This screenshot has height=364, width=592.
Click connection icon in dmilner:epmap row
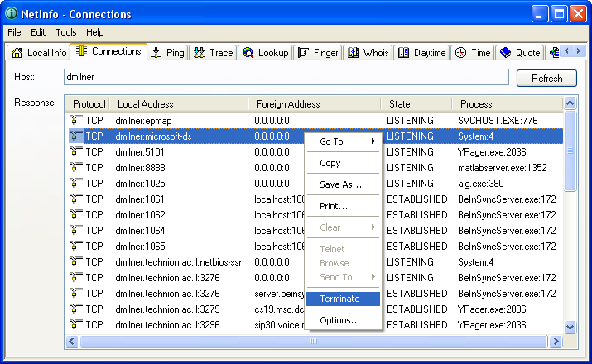76,120
